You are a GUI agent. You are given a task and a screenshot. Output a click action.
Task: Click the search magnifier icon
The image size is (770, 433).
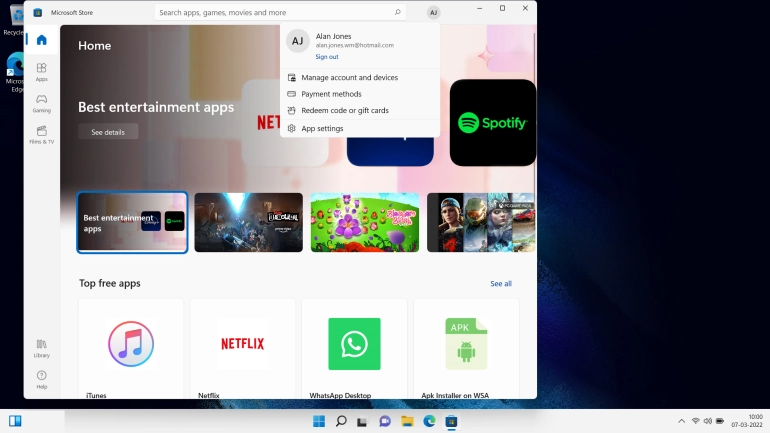point(397,12)
